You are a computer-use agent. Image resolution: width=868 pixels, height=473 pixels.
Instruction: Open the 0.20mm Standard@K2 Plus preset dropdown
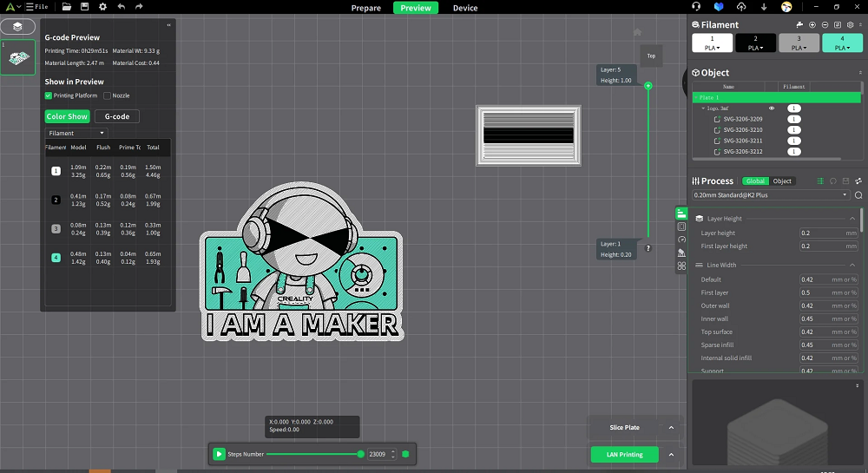772,195
